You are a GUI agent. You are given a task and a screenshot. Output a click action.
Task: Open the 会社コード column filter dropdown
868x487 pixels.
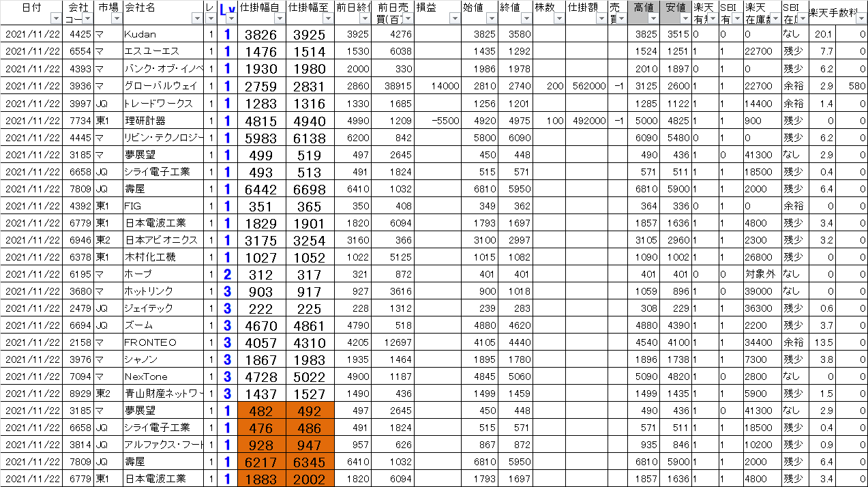[88, 19]
